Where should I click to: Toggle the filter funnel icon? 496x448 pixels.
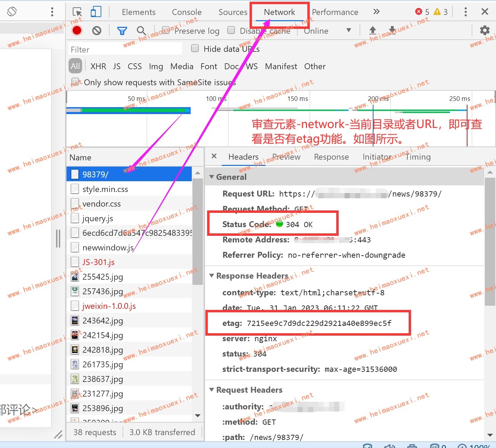122,31
